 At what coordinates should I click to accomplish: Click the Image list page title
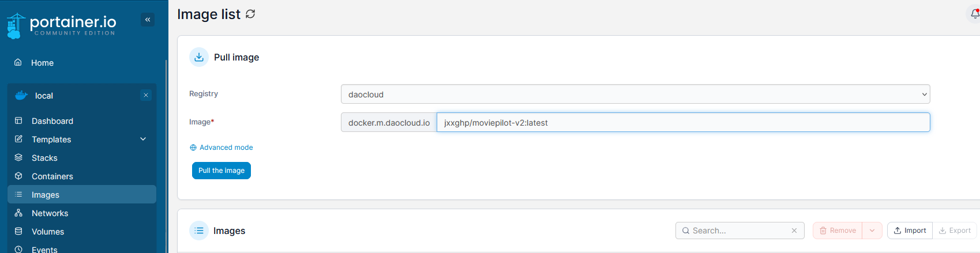coord(209,14)
